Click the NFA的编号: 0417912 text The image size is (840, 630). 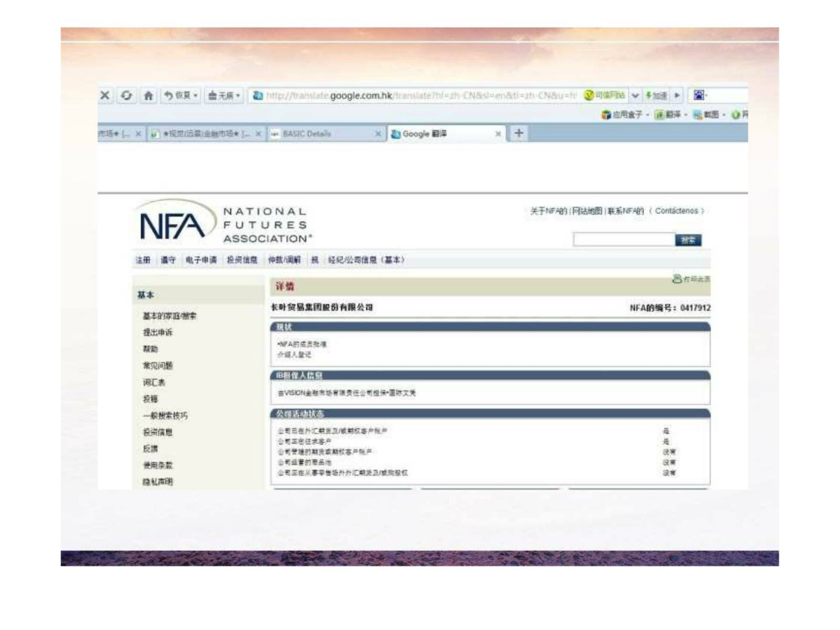click(670, 308)
